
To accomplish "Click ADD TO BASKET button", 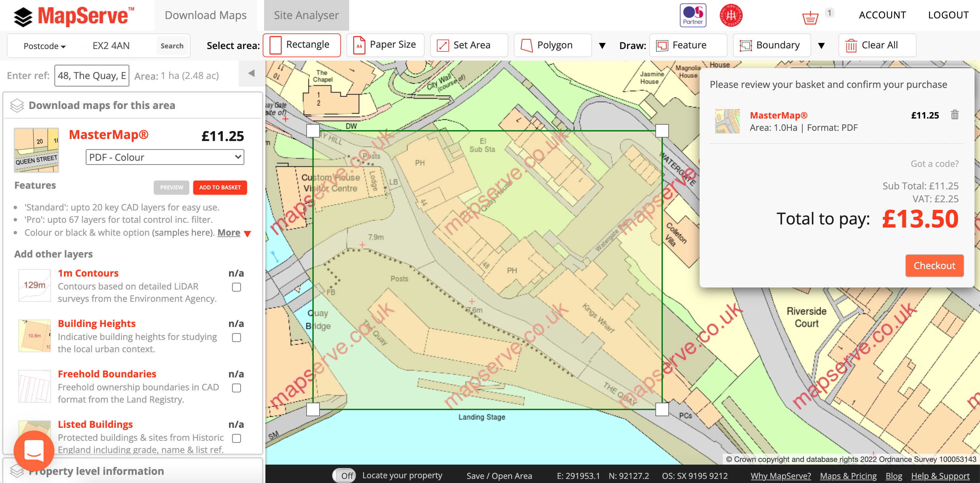I will click(220, 187).
